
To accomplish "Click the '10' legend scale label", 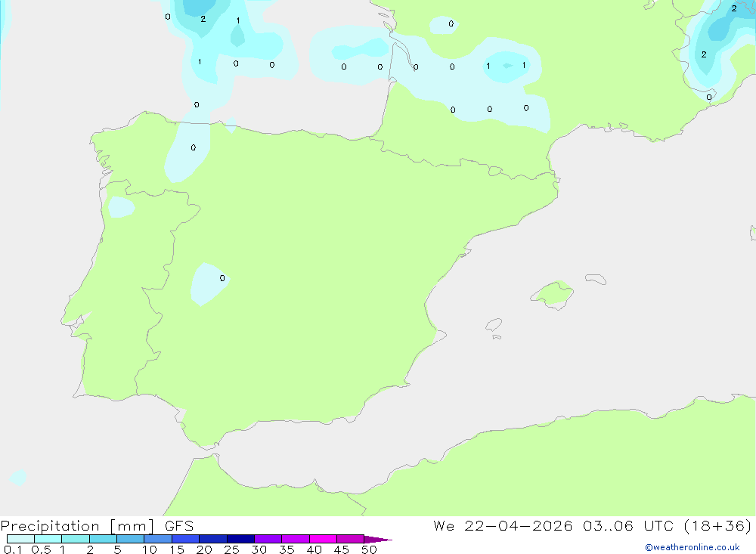I will coord(150,549).
